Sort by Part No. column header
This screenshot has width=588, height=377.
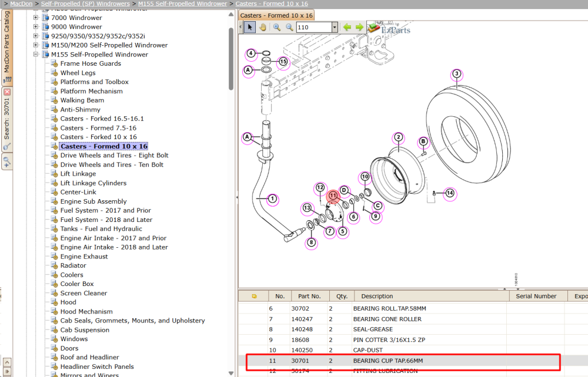coord(309,296)
